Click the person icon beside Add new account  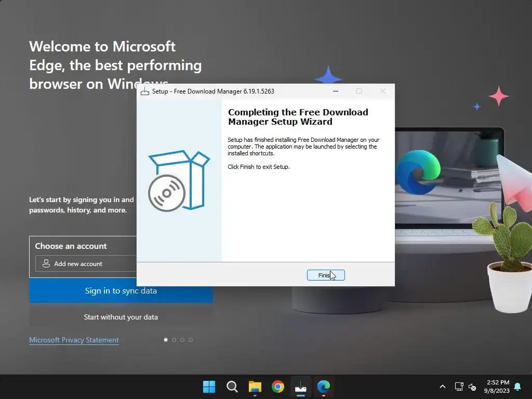point(46,263)
